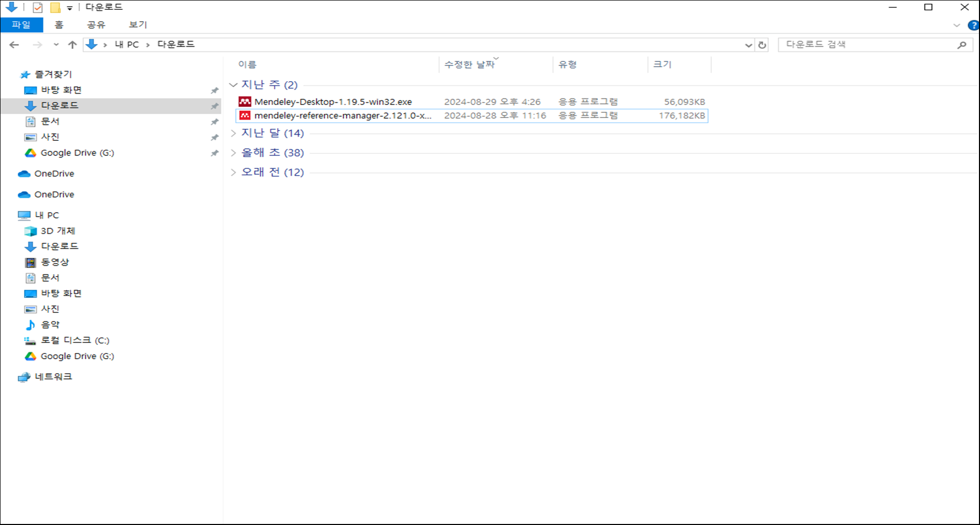This screenshot has height=525, width=980.
Task: Click the 네트워크 network icon
Action: (x=24, y=377)
